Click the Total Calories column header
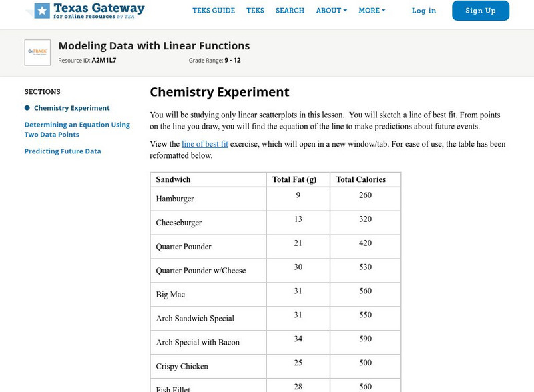The height and width of the screenshot is (392, 534). point(360,179)
